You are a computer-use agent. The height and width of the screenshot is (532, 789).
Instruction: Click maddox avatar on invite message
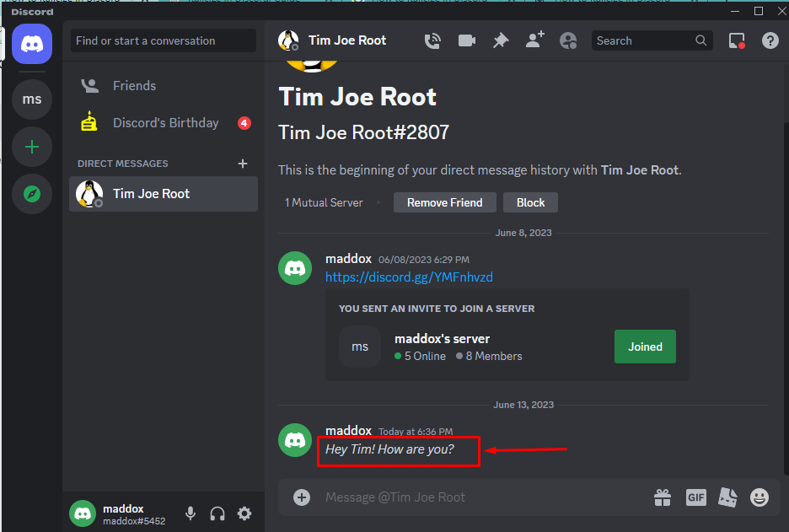tap(295, 268)
